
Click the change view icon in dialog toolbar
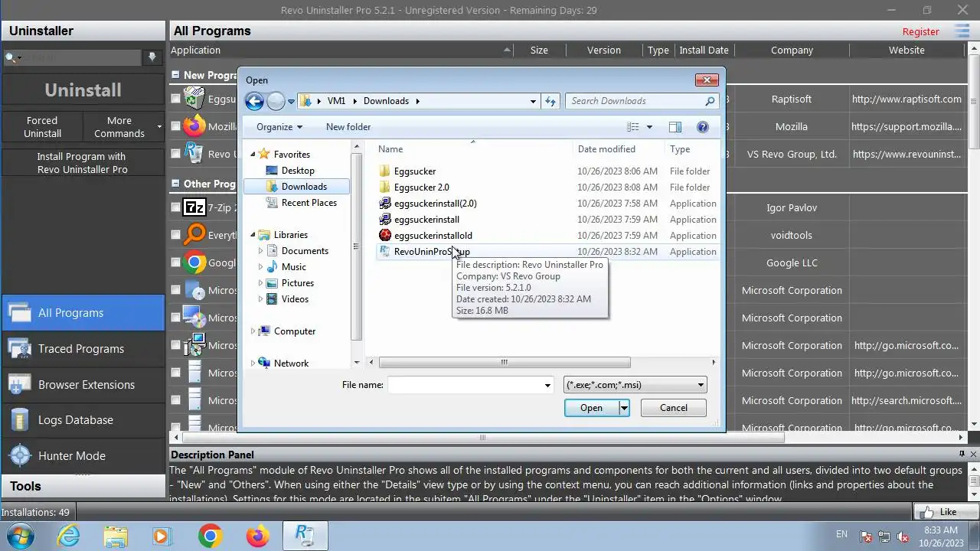[633, 127]
